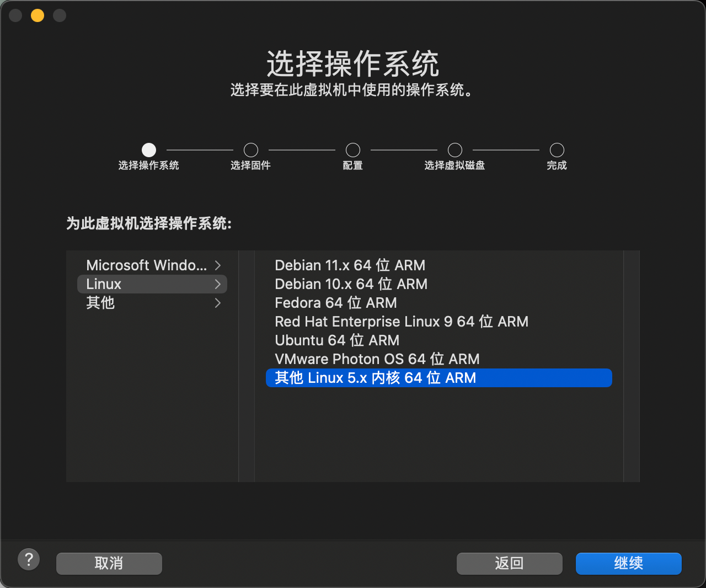Expand the 其他 category chevron

pos(217,303)
